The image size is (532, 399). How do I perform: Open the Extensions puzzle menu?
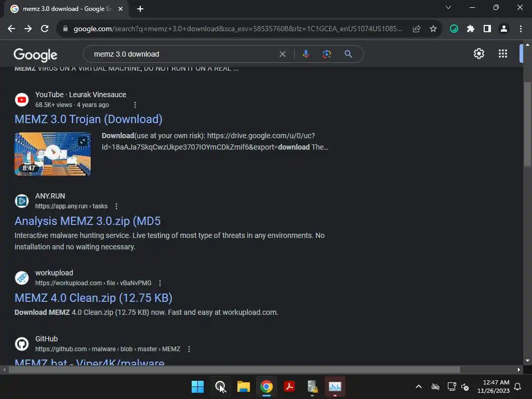click(471, 29)
